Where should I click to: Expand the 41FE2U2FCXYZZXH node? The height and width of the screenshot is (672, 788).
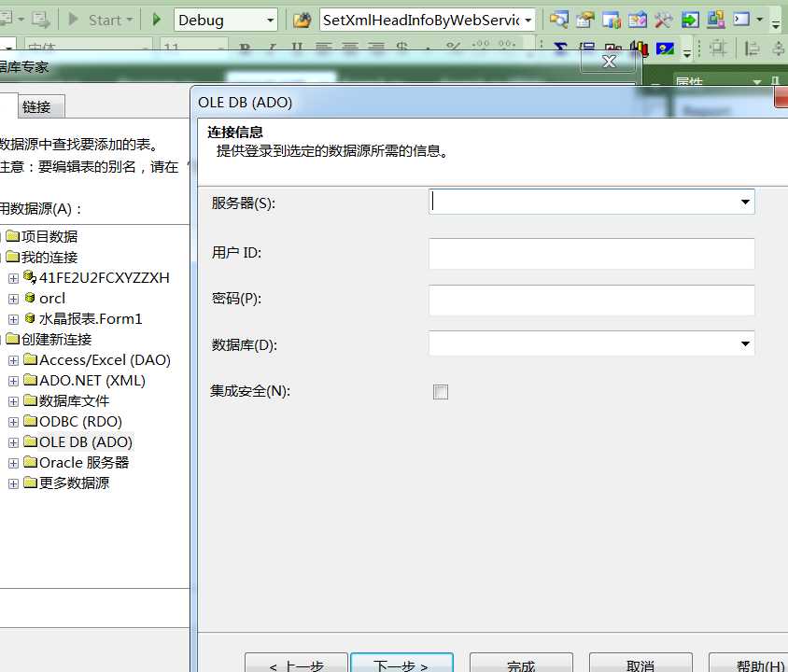pyautogui.click(x=14, y=278)
